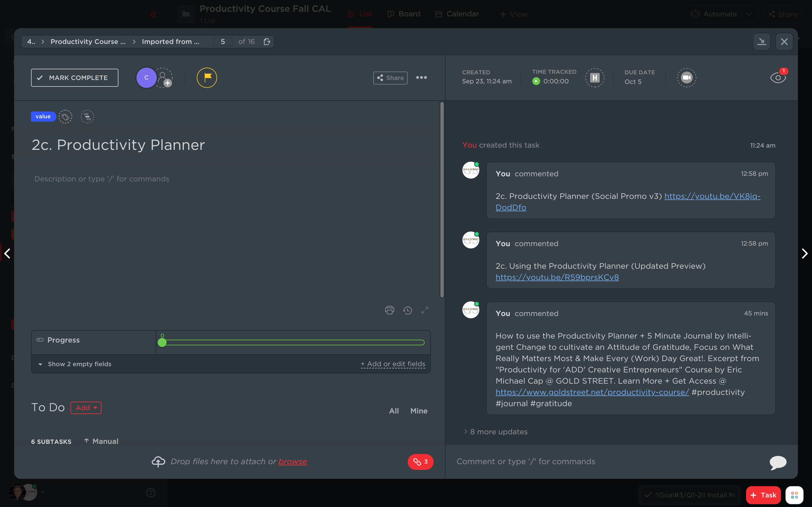Mark the task as complete
This screenshot has width=812, height=507.
(x=74, y=77)
